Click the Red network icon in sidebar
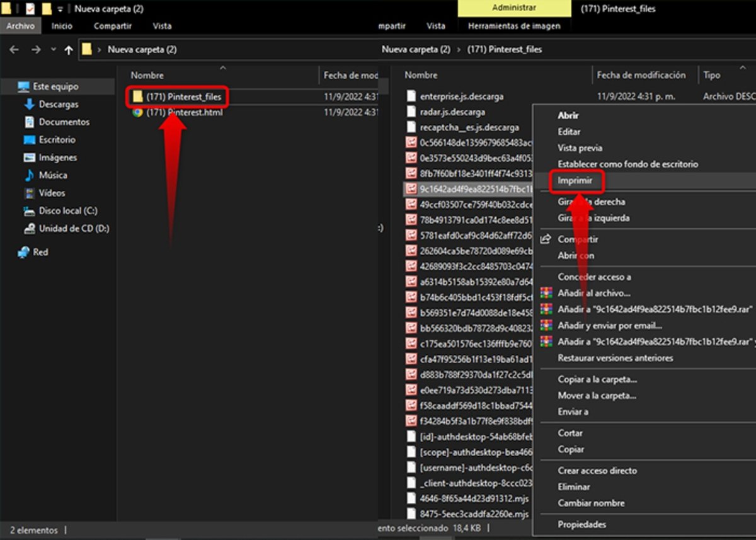The image size is (756, 540). pos(24,252)
